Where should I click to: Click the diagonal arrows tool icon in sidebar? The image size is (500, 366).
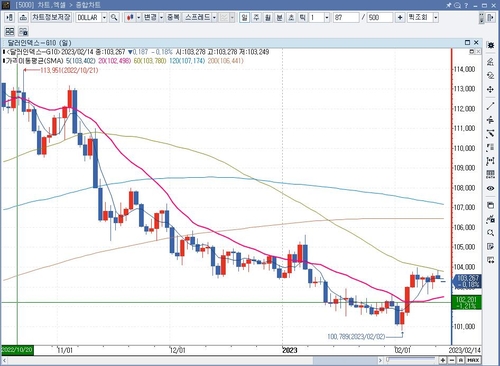click(x=490, y=134)
